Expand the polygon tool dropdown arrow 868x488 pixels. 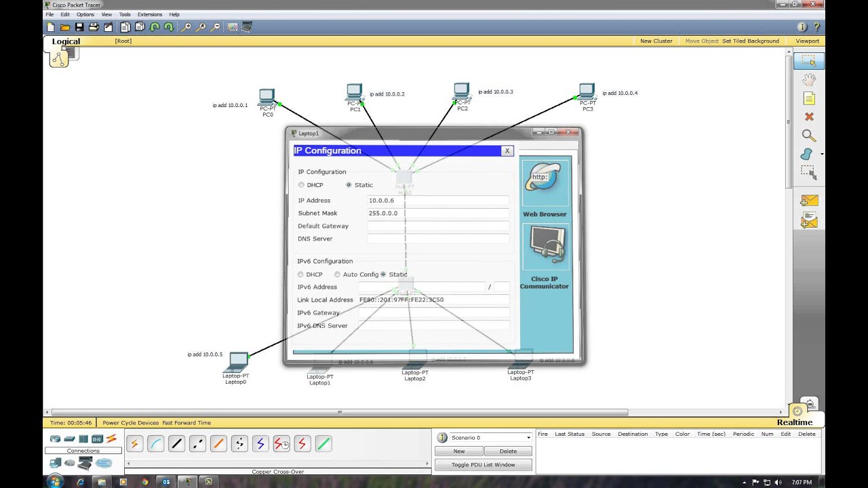point(822,155)
